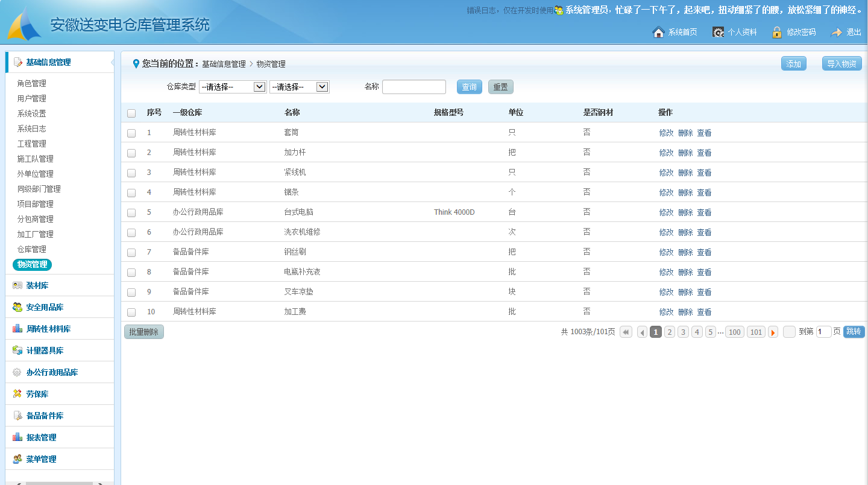Click the 系统首页 home icon

[x=658, y=32]
